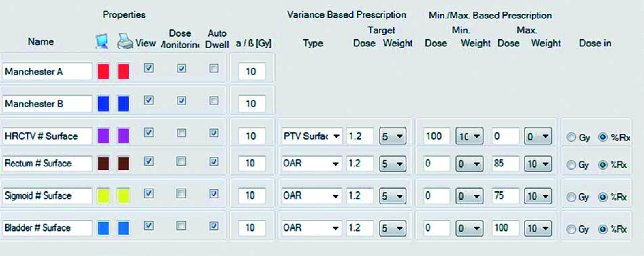Select Gy radio for HRCTV # Surface
This screenshot has width=644, height=256.
coord(571,137)
